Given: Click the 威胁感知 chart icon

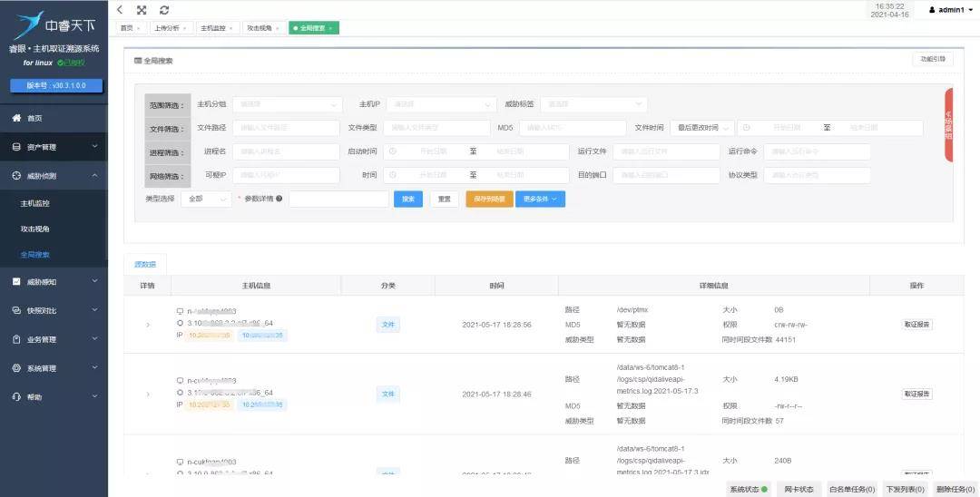Looking at the screenshot, I should click(16, 281).
